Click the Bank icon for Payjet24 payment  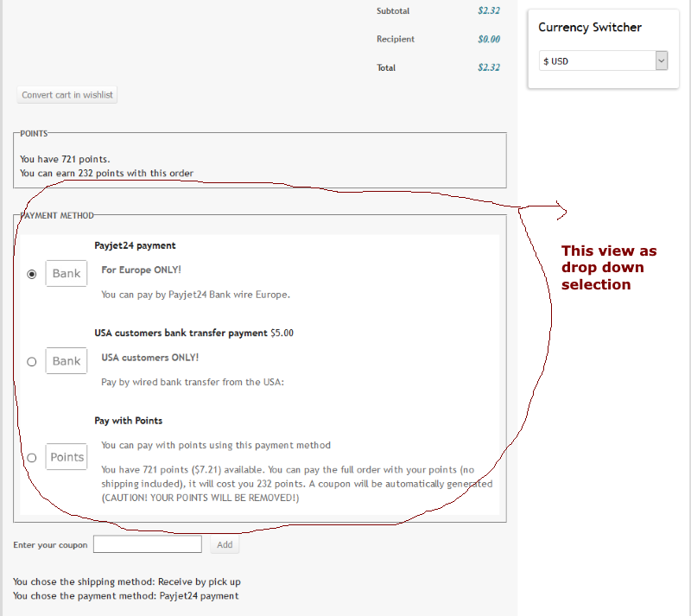click(x=67, y=273)
